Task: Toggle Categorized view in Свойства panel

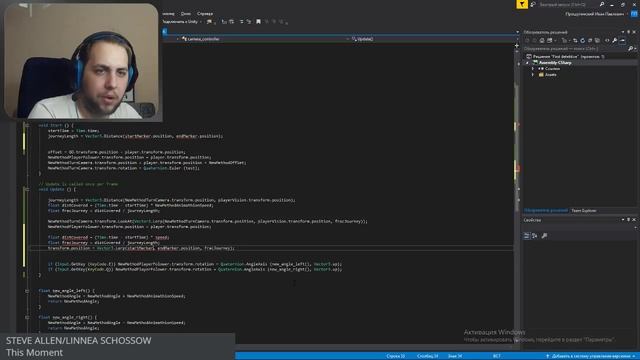Action: pos(527,236)
